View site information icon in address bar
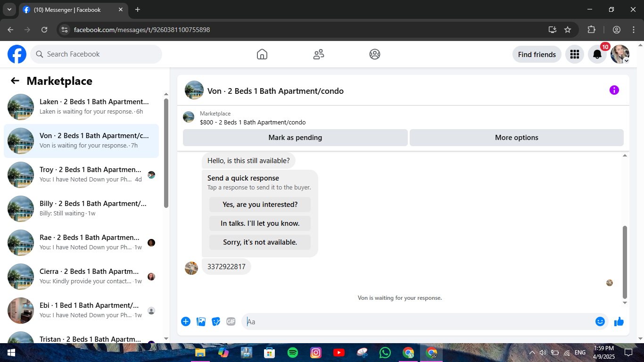 (x=65, y=30)
